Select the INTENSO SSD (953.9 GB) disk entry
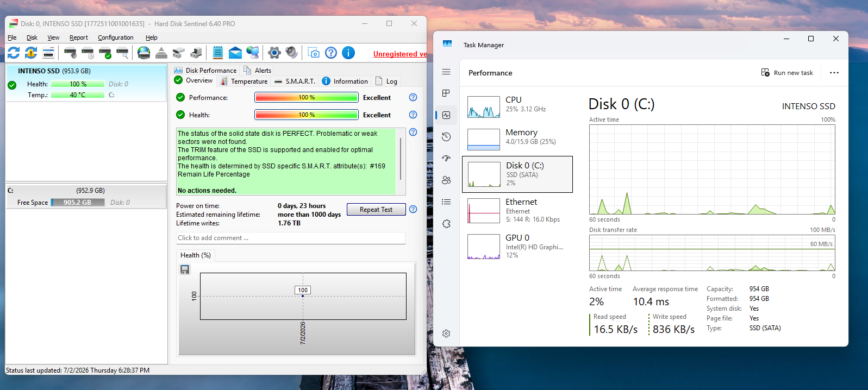Screen dimensions: 868x390 coord(86,83)
